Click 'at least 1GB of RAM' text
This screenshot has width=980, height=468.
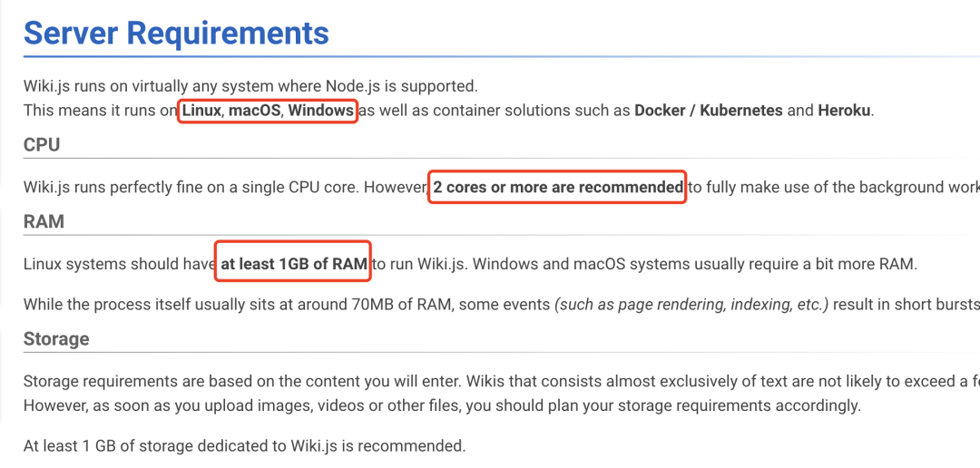click(x=293, y=265)
